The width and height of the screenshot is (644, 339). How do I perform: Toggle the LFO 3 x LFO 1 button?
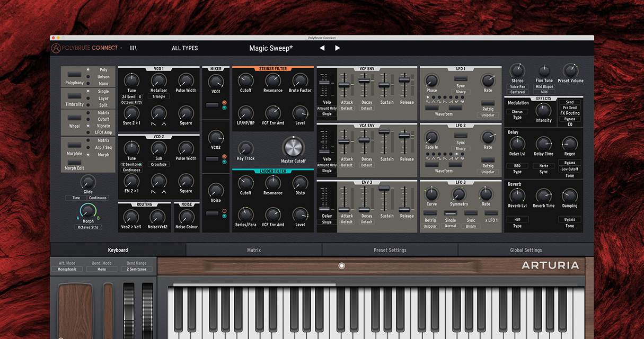[492, 213]
